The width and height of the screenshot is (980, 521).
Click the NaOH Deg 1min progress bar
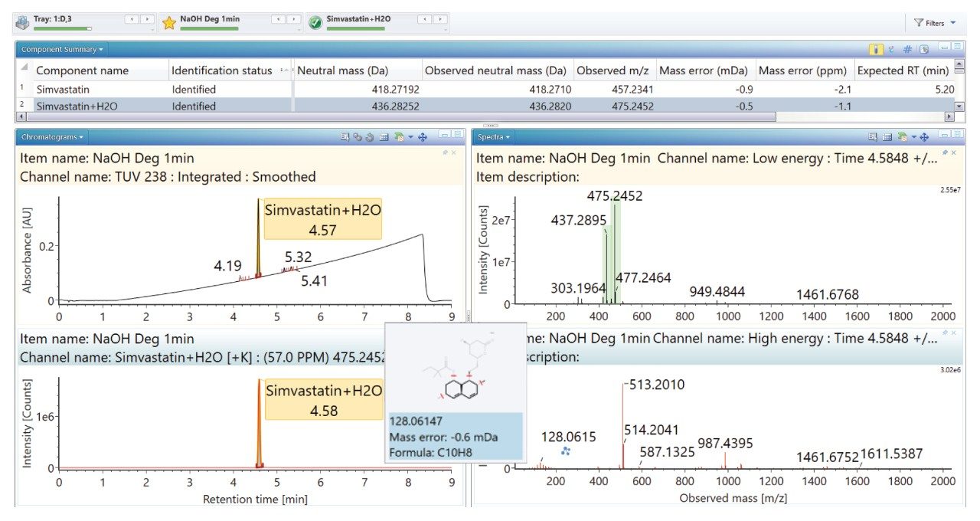point(209,28)
